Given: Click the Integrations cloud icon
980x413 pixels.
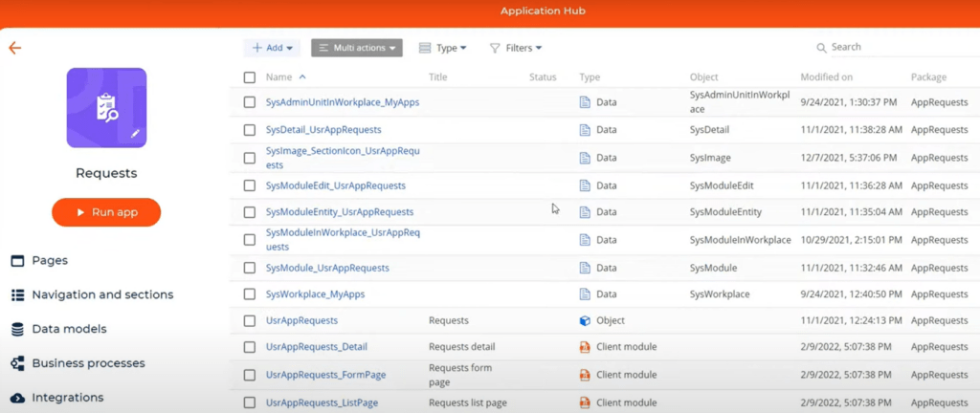Looking at the screenshot, I should point(17,398).
